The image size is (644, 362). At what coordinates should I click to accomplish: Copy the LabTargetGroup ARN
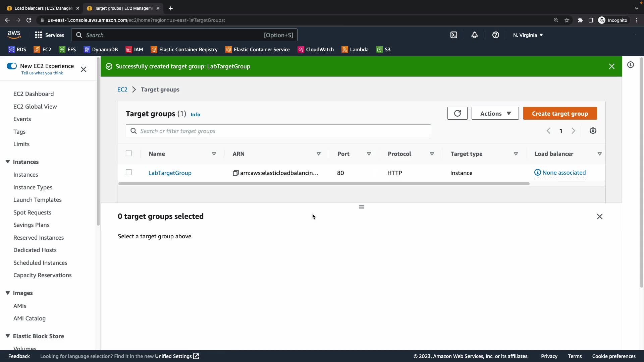coord(235,173)
